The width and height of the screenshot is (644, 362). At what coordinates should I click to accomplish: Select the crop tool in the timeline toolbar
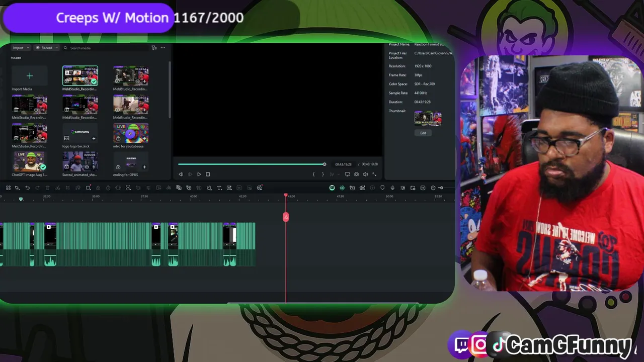[67, 188]
